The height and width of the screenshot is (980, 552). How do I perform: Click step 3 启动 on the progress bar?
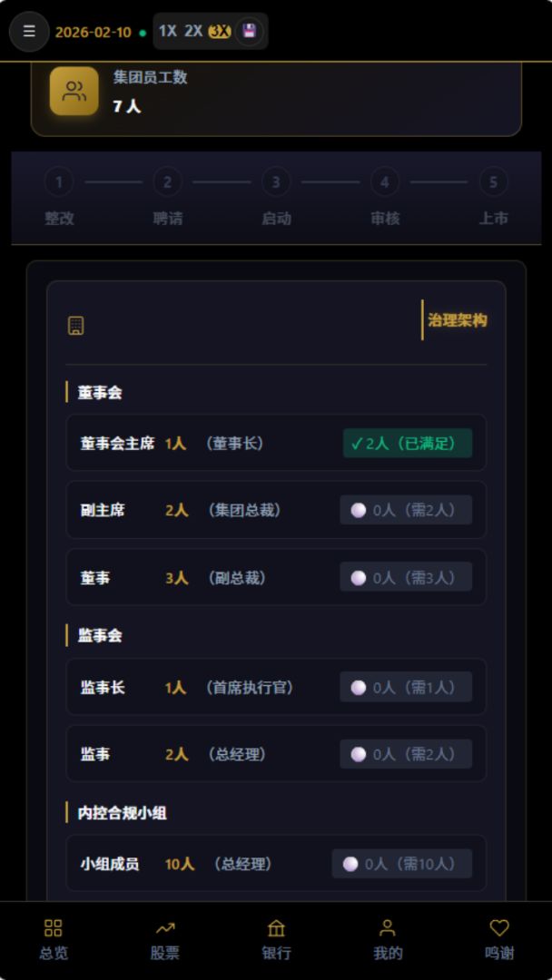[x=276, y=181]
